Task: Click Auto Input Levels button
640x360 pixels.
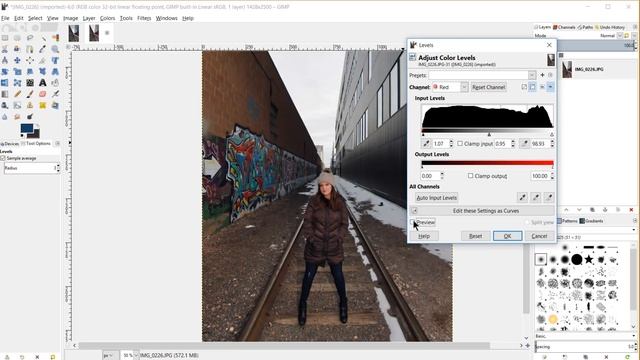Action: [436, 198]
